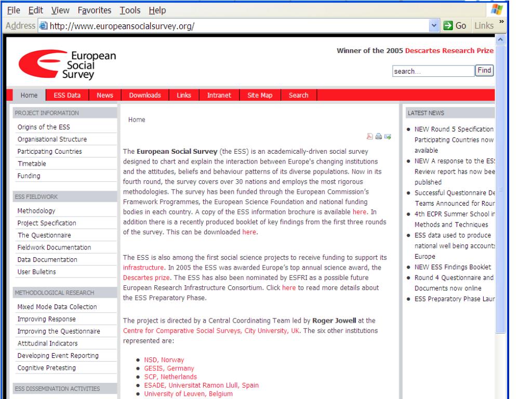This screenshot has height=399, width=532.
Task: Open Round 4 Questionnaire news item
Action: tap(454, 283)
